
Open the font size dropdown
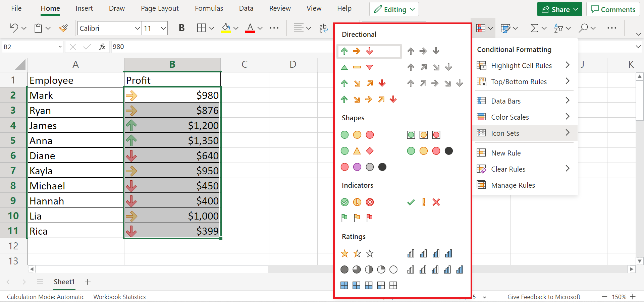[163, 28]
